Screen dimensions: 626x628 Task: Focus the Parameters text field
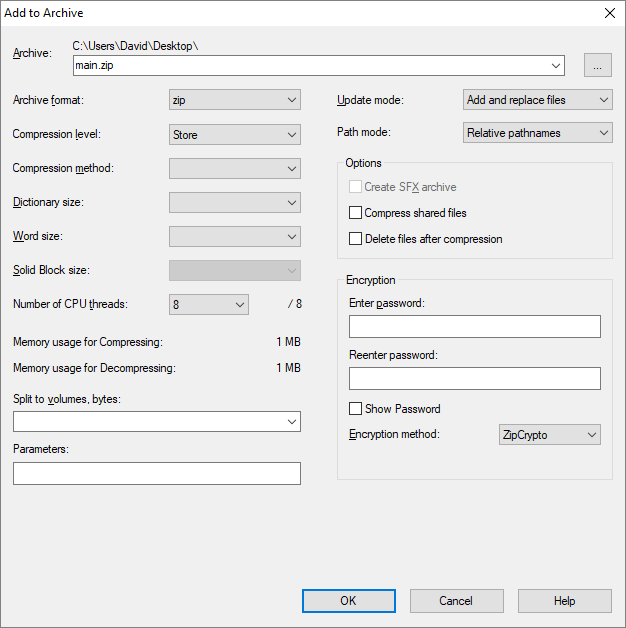[x=157, y=473]
